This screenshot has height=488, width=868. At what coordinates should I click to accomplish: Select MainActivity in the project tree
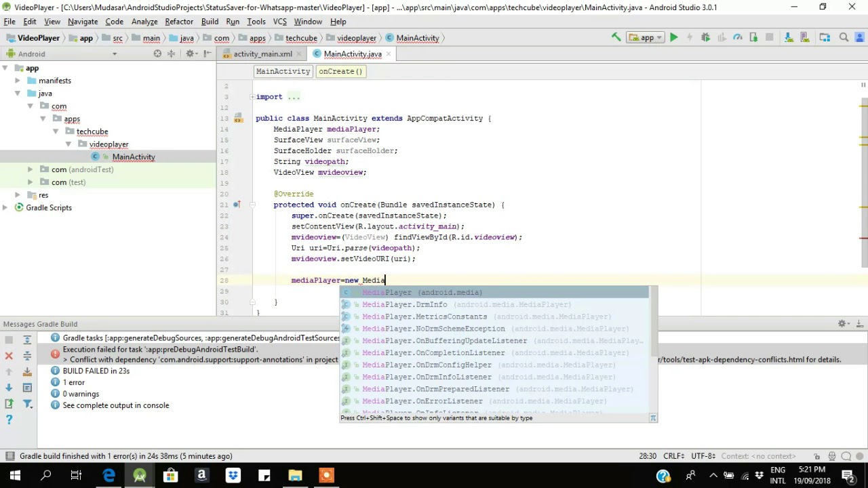[134, 157]
